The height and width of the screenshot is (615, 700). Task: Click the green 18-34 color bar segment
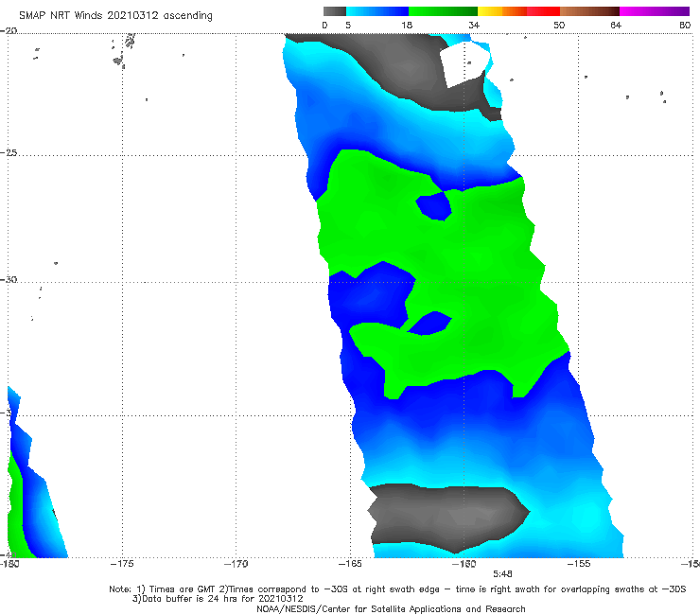coord(443,11)
